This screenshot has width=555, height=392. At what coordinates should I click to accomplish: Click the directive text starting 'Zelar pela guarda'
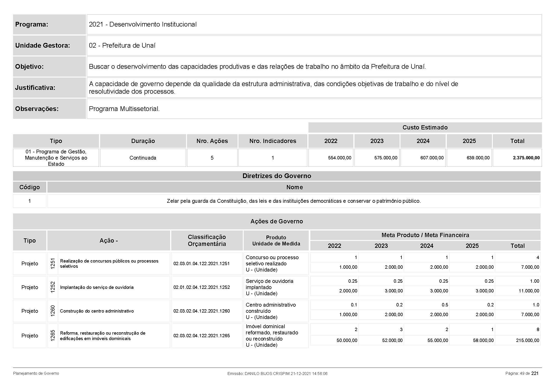(x=294, y=201)
